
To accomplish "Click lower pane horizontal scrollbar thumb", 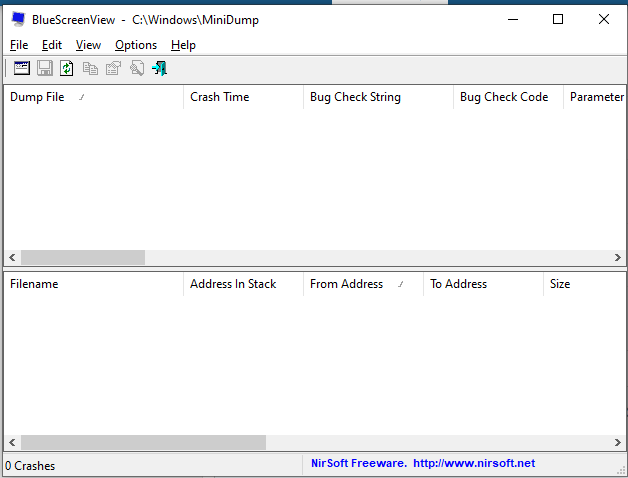I will tap(143, 442).
